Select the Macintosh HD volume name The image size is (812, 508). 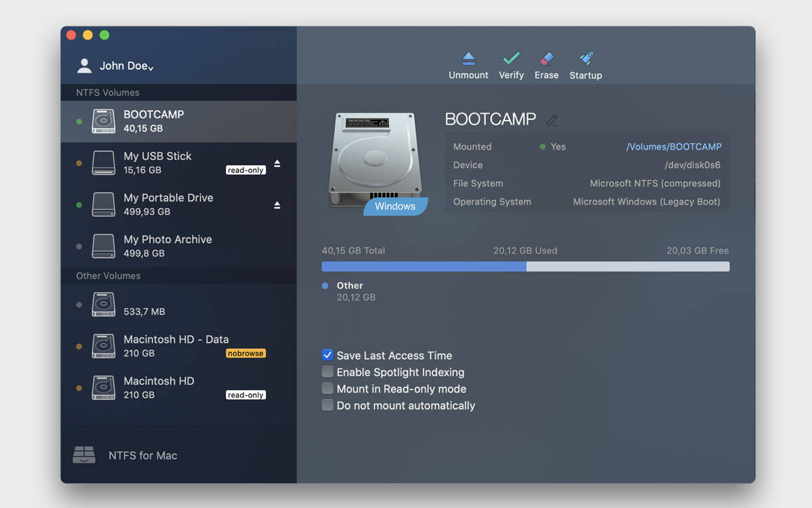pos(159,381)
